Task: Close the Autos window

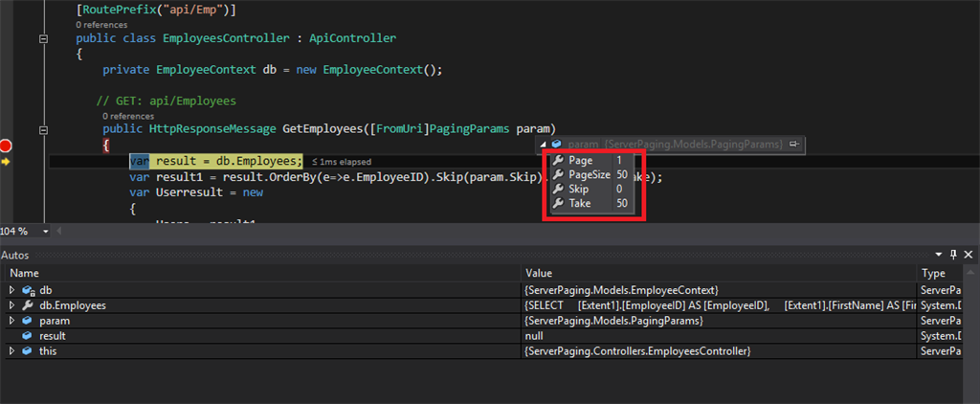Action: (x=969, y=255)
